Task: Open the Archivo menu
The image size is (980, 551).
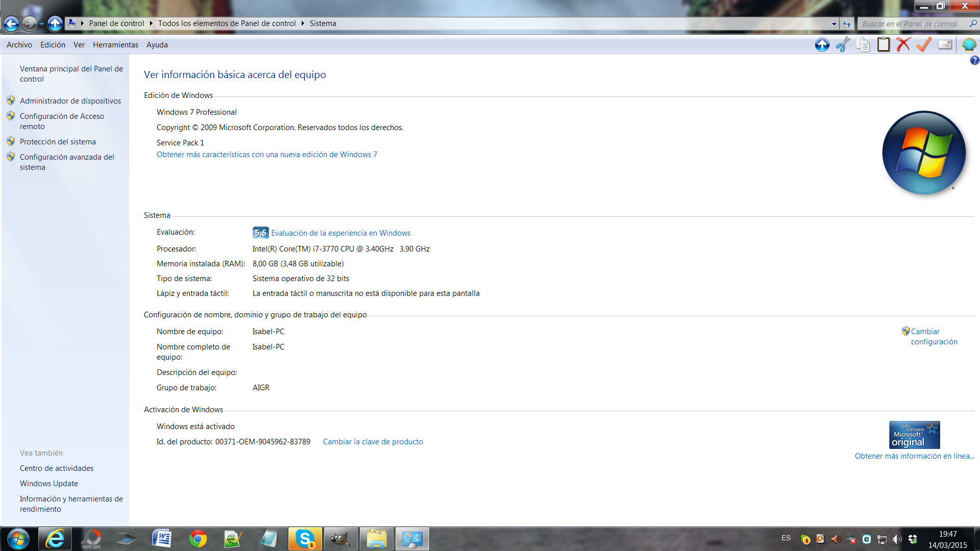Action: tap(19, 45)
